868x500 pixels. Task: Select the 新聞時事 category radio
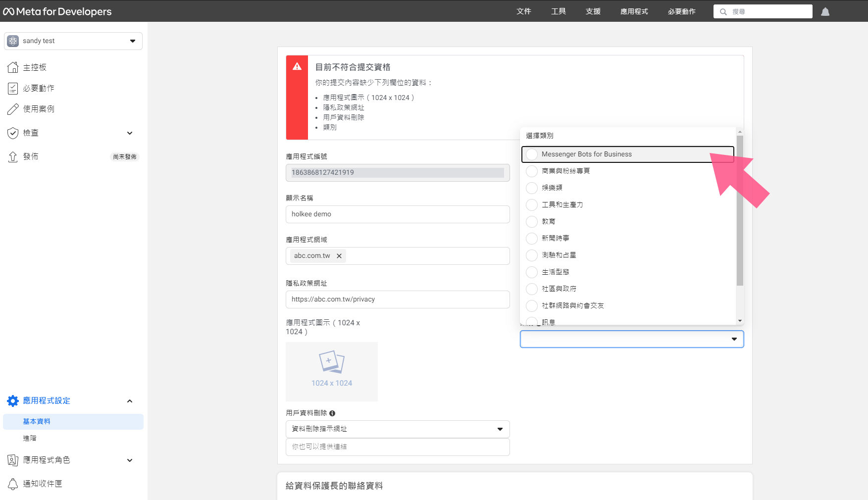(x=532, y=239)
